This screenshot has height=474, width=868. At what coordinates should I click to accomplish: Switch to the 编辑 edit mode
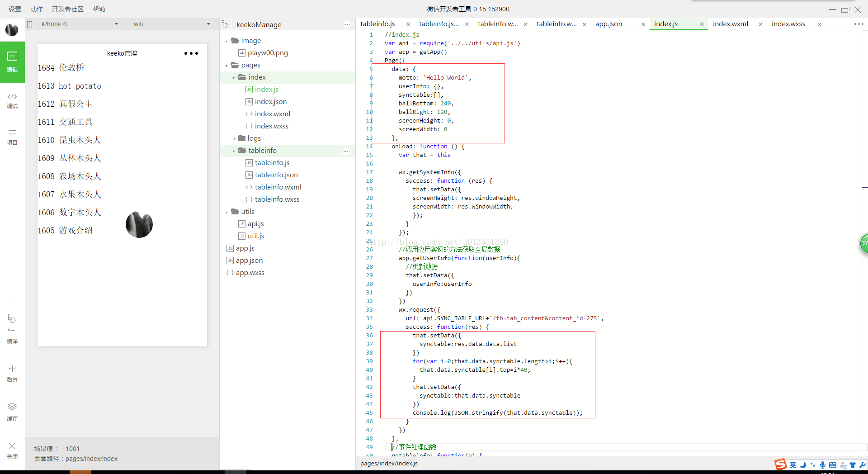point(12,62)
